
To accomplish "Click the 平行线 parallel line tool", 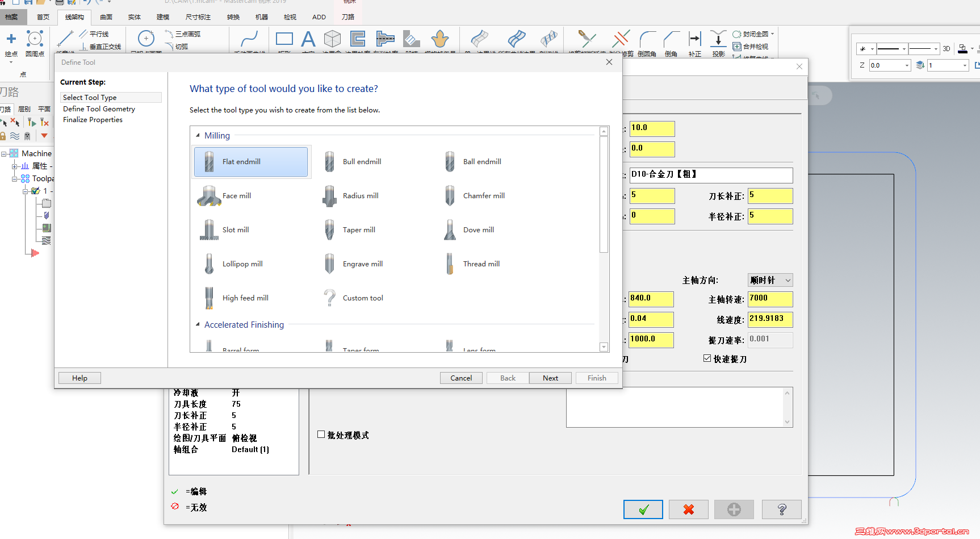I will (94, 34).
